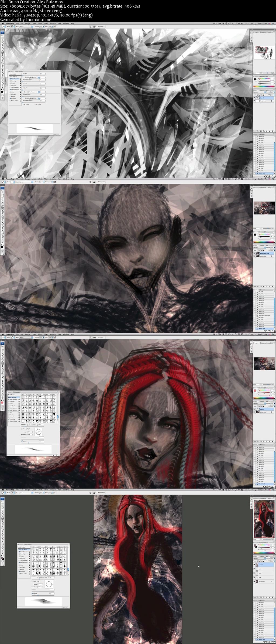The width and height of the screenshot is (276, 644).
Task: Check Flip X Jitter in 2:49 PM frame
Action: (x=23, y=104)
